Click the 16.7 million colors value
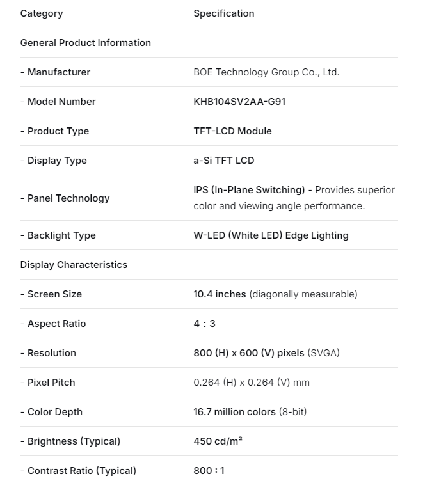This screenshot has width=448, height=483. (x=234, y=412)
